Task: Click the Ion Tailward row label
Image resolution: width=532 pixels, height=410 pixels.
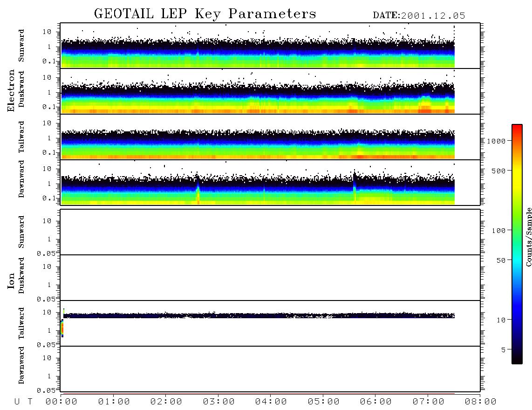Action: click(21, 323)
